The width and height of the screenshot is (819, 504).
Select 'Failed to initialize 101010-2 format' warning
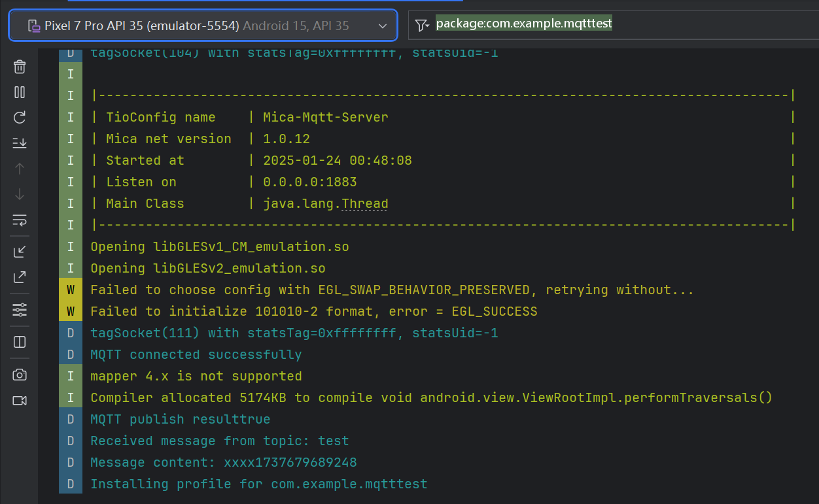pyautogui.click(x=314, y=312)
